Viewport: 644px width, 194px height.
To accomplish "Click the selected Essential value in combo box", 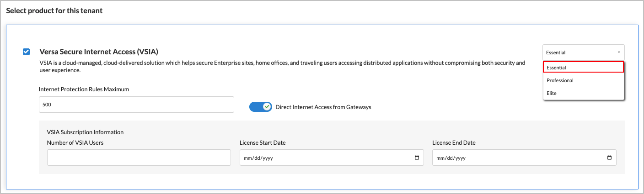I will click(556, 52).
